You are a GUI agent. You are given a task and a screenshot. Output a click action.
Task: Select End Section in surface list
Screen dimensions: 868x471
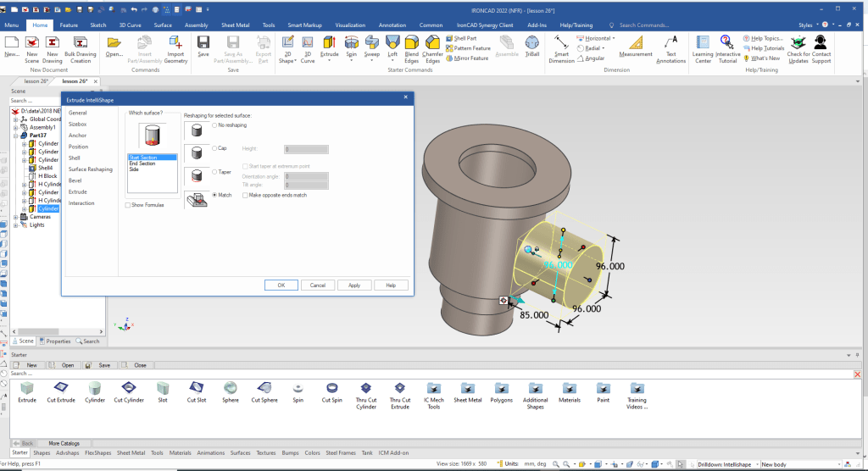[142, 163]
